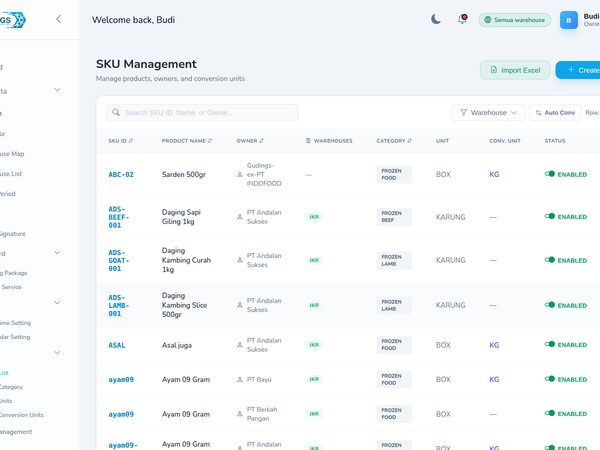Click the Import Excel button

click(x=515, y=70)
